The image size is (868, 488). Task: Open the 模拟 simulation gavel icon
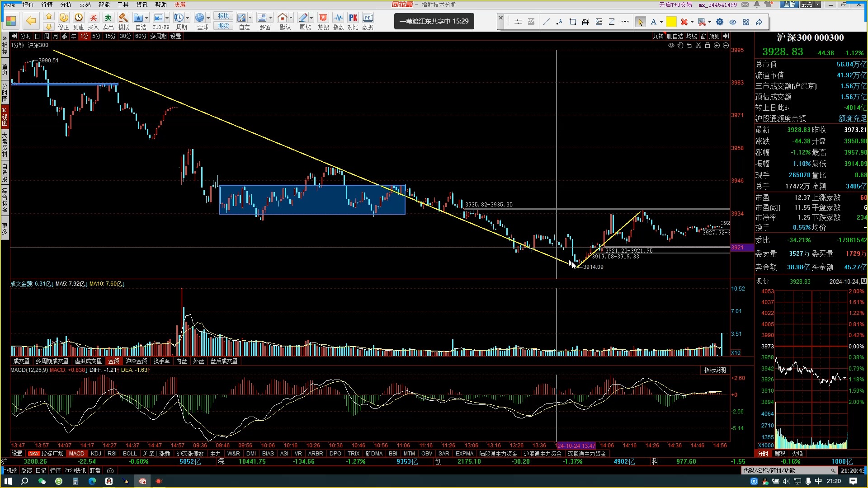click(x=123, y=21)
